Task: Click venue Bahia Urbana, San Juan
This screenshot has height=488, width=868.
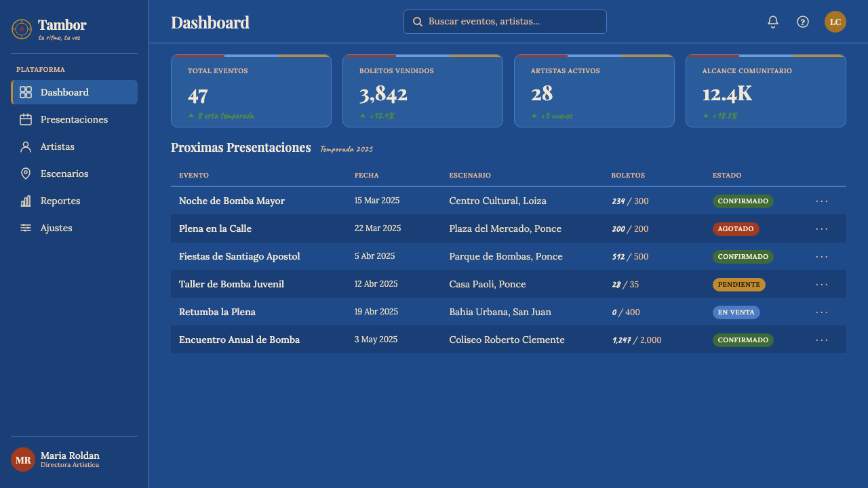Action: (x=500, y=312)
